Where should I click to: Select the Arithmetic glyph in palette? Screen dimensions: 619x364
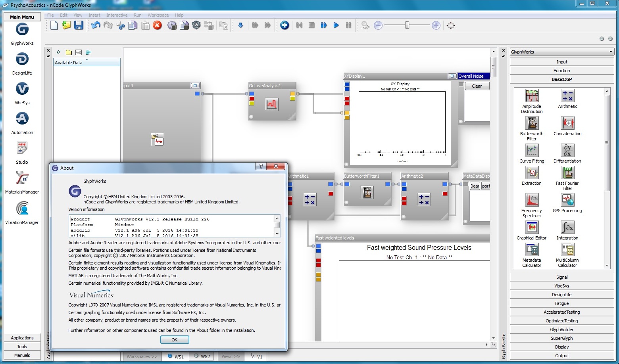point(568,99)
